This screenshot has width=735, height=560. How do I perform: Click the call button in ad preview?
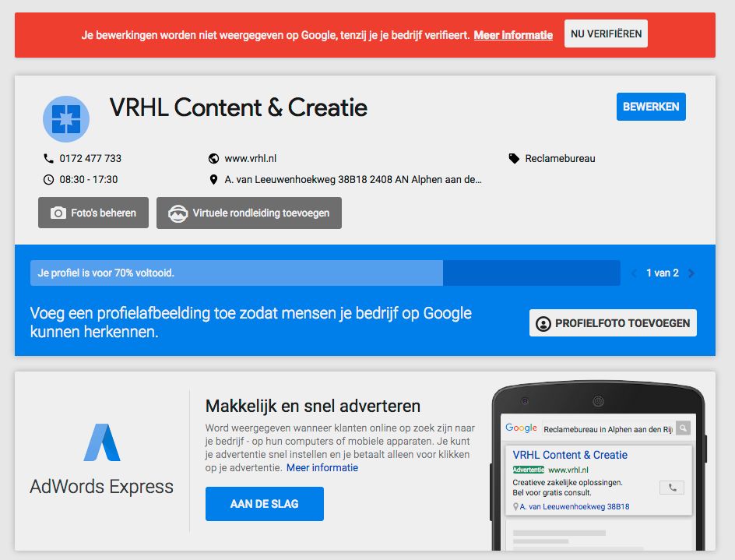point(672,488)
